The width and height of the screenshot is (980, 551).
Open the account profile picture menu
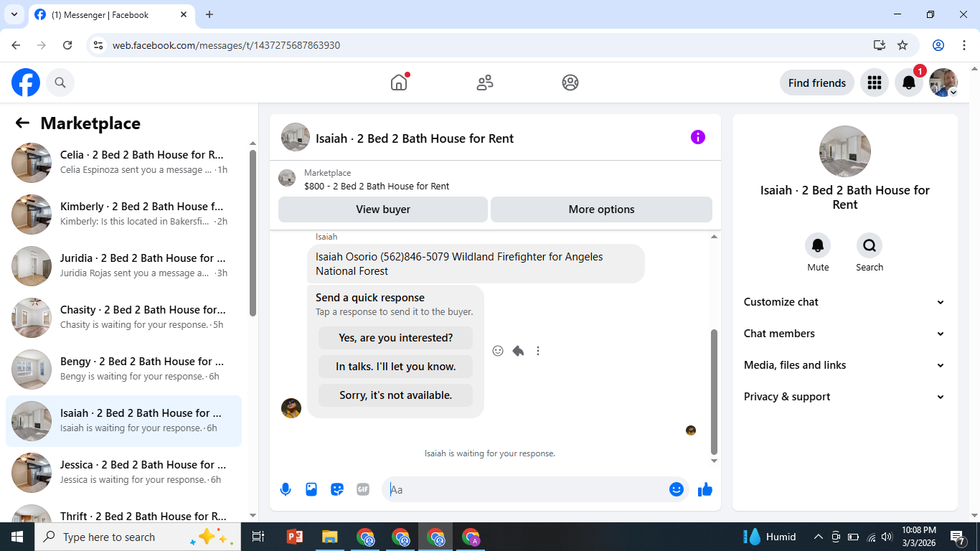click(943, 83)
